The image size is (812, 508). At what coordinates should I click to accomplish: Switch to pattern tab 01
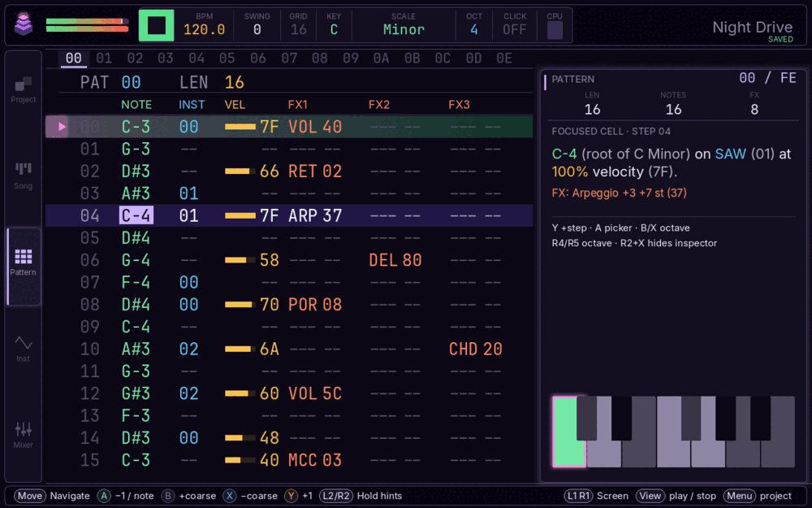coord(104,59)
